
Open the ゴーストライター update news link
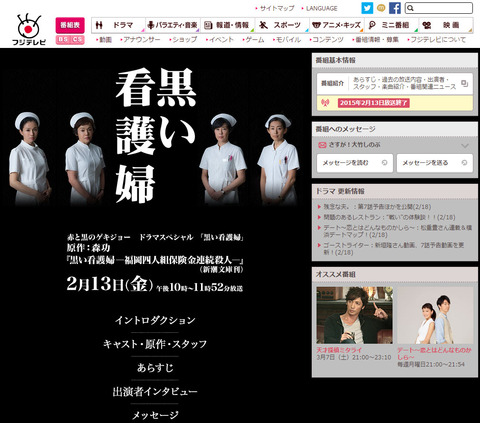click(x=394, y=249)
